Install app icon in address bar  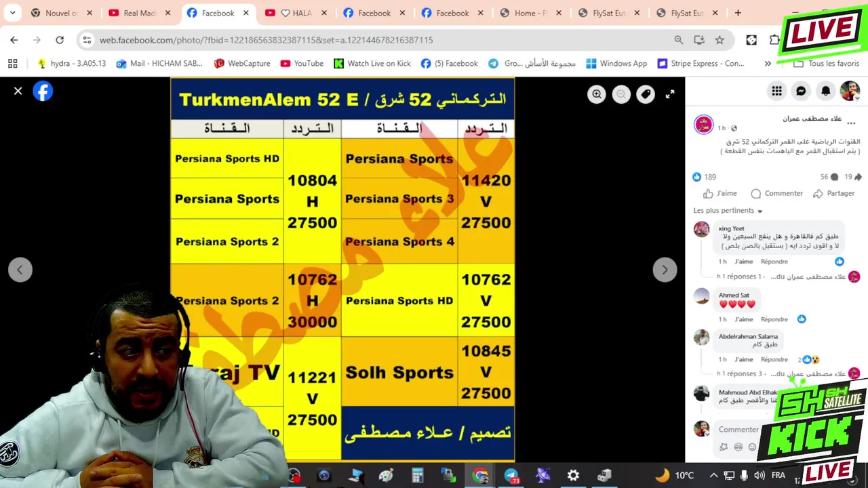tap(699, 40)
